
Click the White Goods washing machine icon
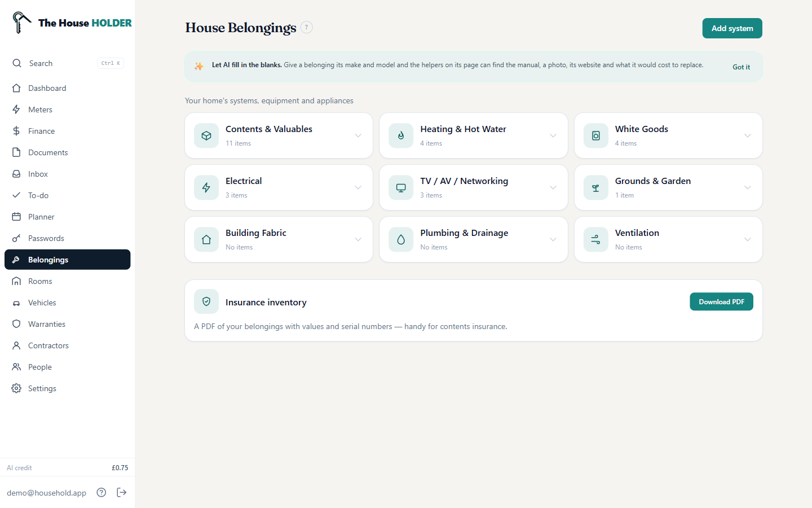point(596,135)
